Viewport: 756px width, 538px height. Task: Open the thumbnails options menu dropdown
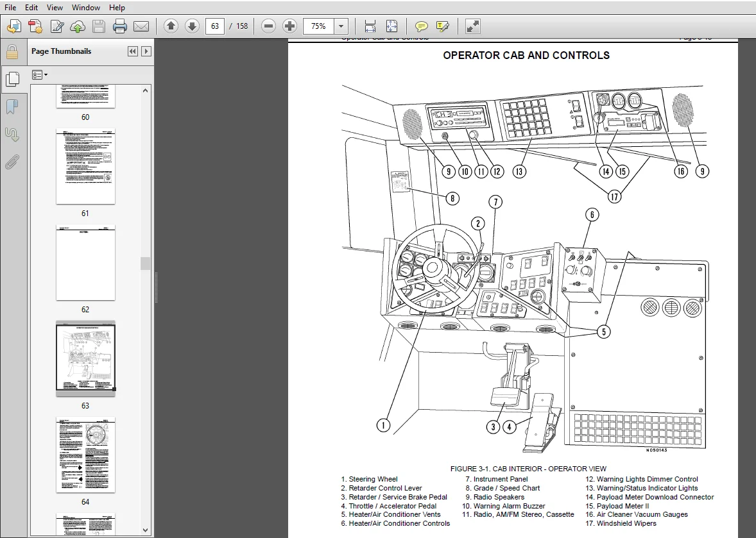point(40,75)
